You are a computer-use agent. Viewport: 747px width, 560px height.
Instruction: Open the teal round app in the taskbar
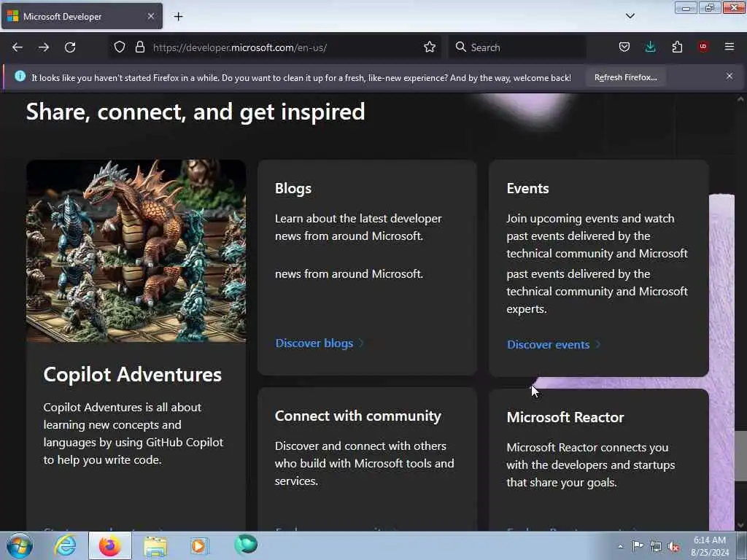pyautogui.click(x=246, y=545)
